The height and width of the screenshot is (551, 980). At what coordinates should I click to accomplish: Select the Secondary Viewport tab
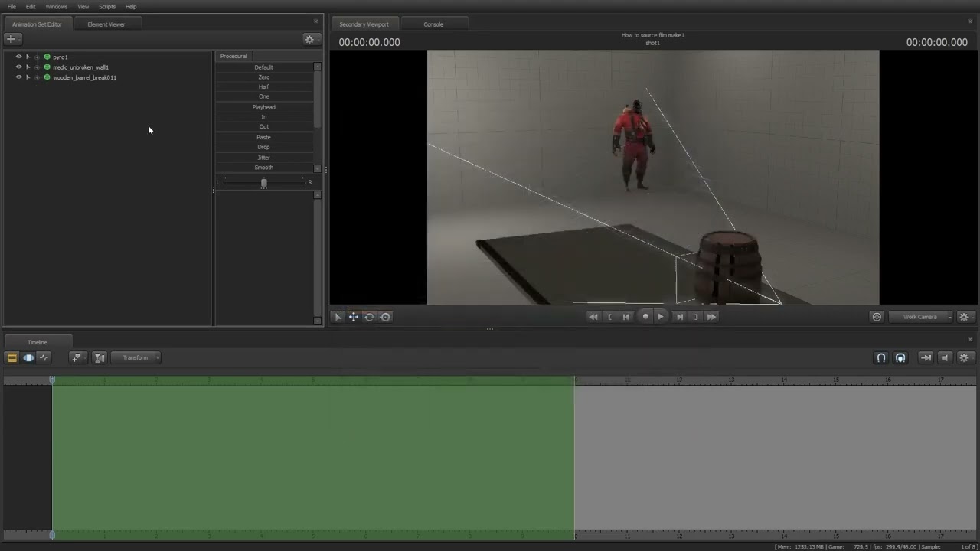coord(364,24)
